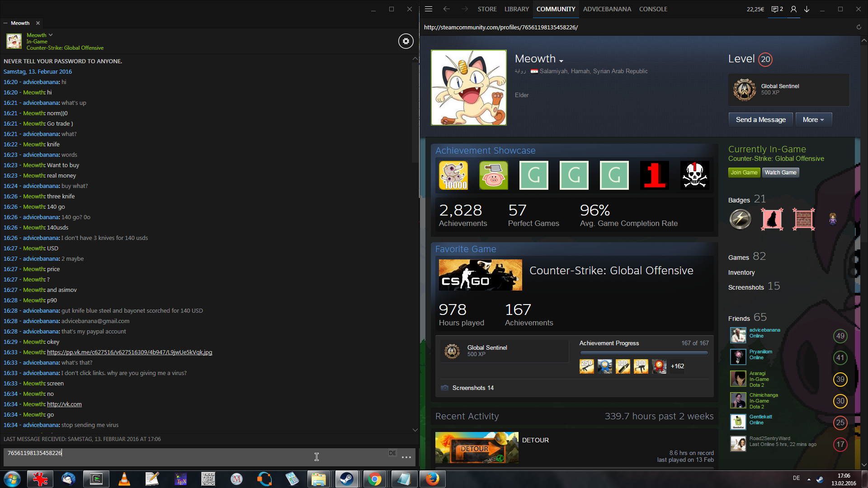868x488 pixels.
Task: Open the chat settings gear icon
Action: tap(406, 41)
